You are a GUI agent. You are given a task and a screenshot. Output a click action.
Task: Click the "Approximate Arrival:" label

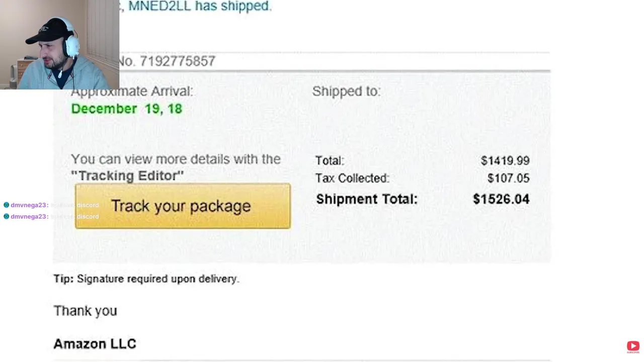click(132, 92)
